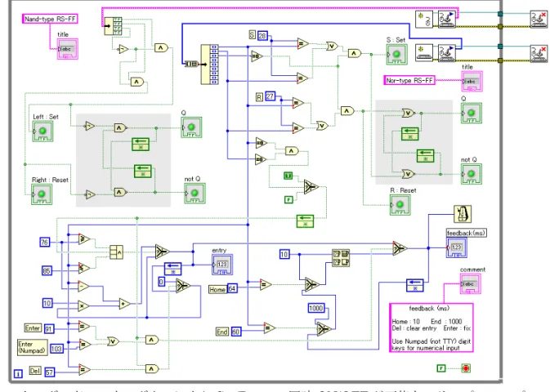Click the S label box beside constant 28
Viewport: 550px width, 392px height.
pyautogui.click(x=253, y=35)
